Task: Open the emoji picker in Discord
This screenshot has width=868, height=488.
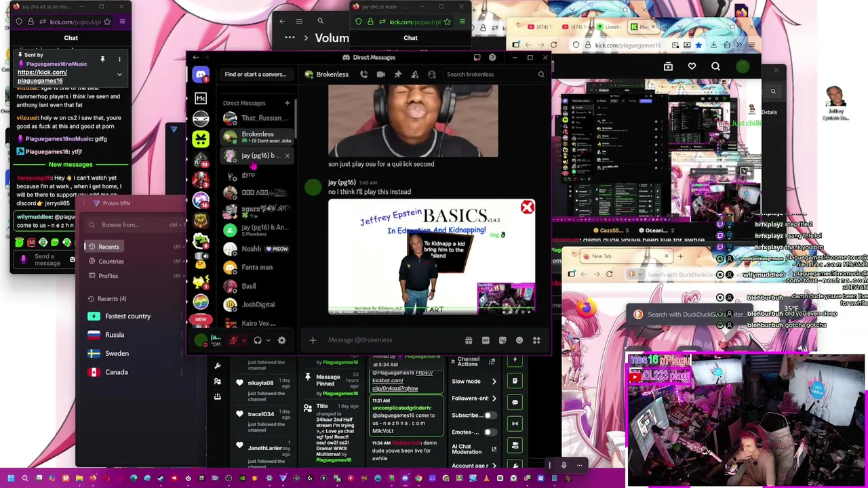Action: pyautogui.click(x=519, y=340)
